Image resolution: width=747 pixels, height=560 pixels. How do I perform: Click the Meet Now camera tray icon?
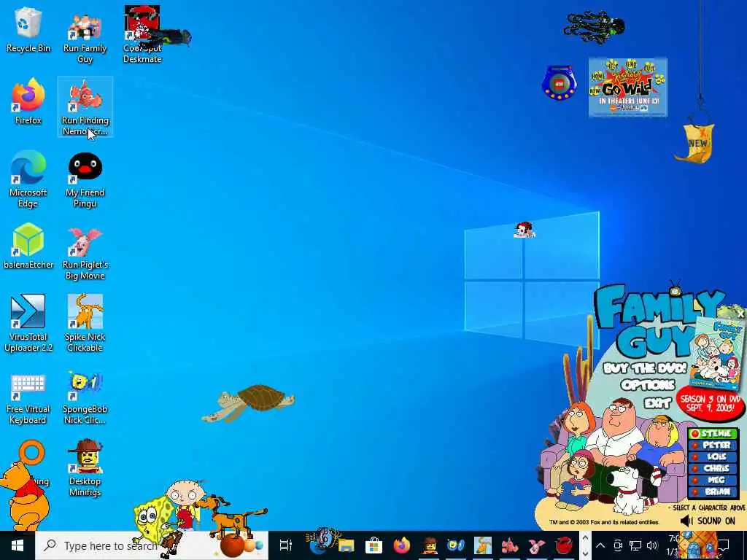[x=618, y=545]
